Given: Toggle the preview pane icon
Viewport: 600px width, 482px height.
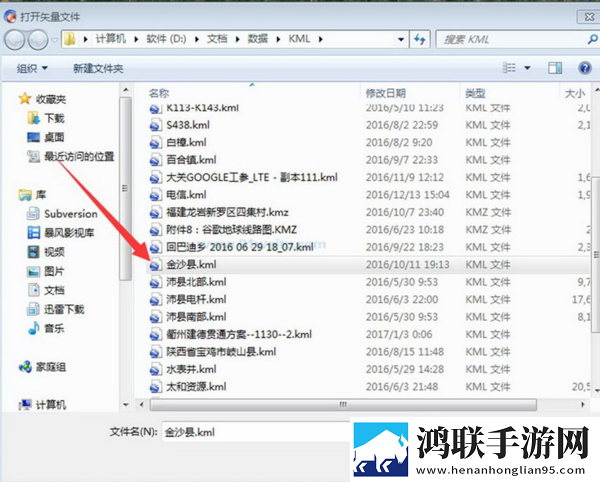Looking at the screenshot, I should pos(555,68).
